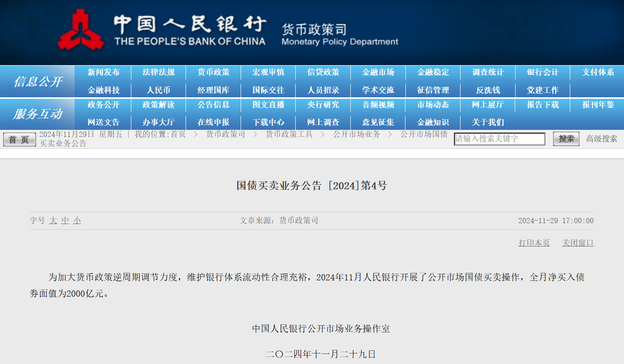
Task: Click the 搜索 search button
Action: click(x=566, y=139)
